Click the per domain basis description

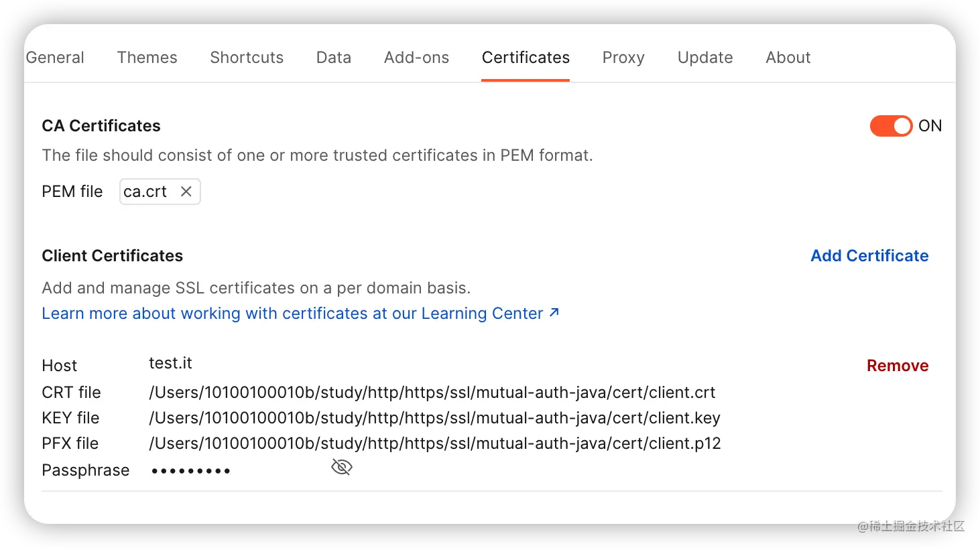(x=256, y=288)
